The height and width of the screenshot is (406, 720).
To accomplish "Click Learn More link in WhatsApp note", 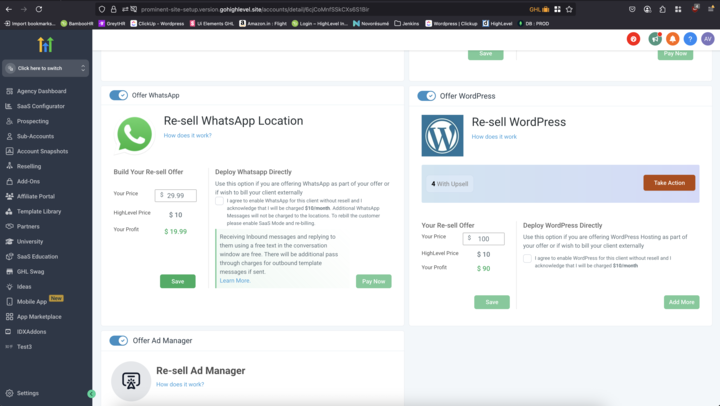I will tap(235, 281).
